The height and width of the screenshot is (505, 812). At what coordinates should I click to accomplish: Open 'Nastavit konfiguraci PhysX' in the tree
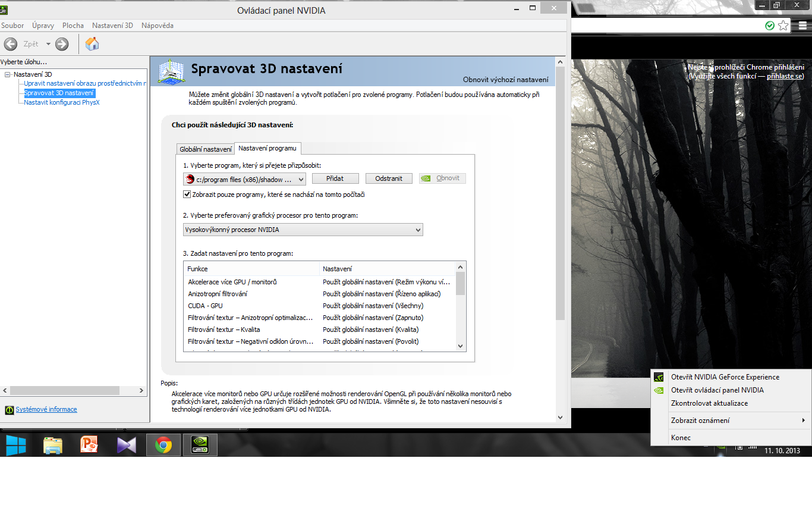pos(62,102)
